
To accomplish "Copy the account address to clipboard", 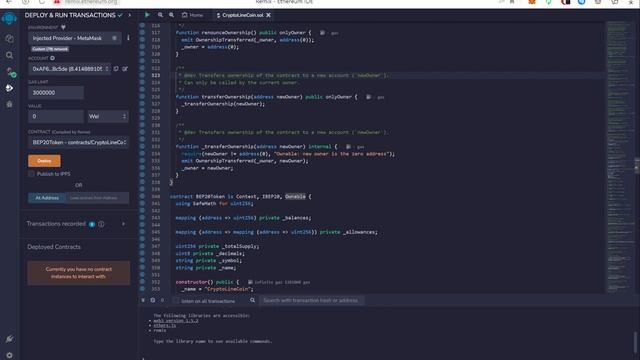I will [116, 69].
